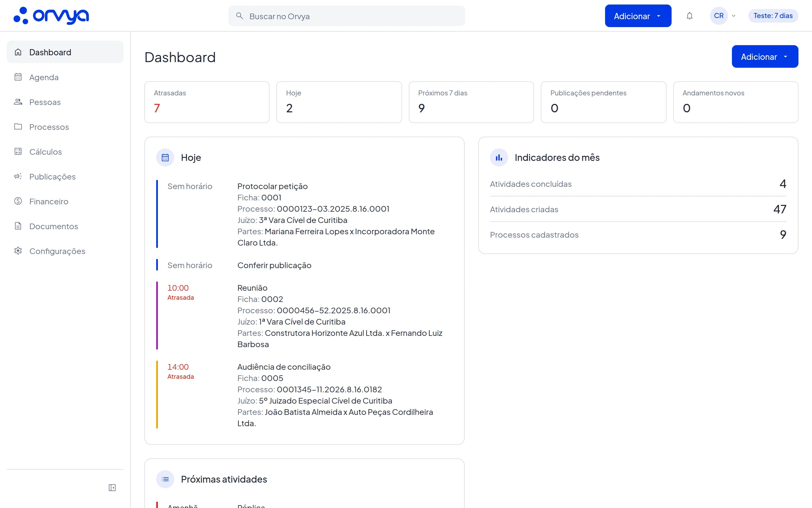This screenshot has height=508, width=812.
Task: Open Pessoas in sidebar
Action: tap(65, 102)
